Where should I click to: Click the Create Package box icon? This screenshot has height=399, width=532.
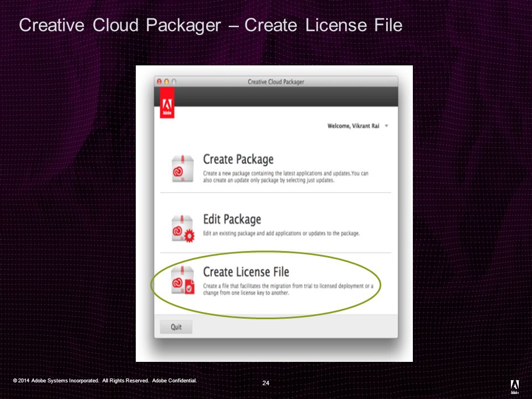(182, 168)
